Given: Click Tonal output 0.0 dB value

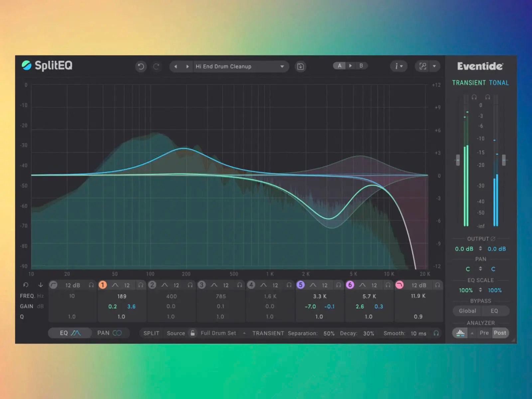Looking at the screenshot, I should tap(496, 249).
